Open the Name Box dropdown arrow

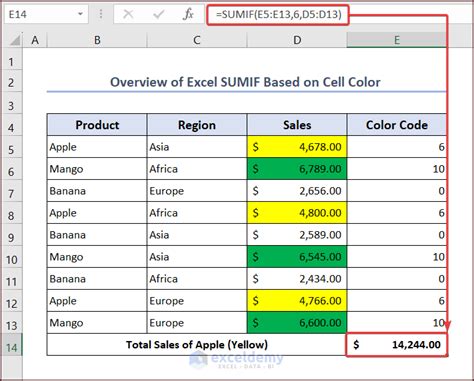80,14
